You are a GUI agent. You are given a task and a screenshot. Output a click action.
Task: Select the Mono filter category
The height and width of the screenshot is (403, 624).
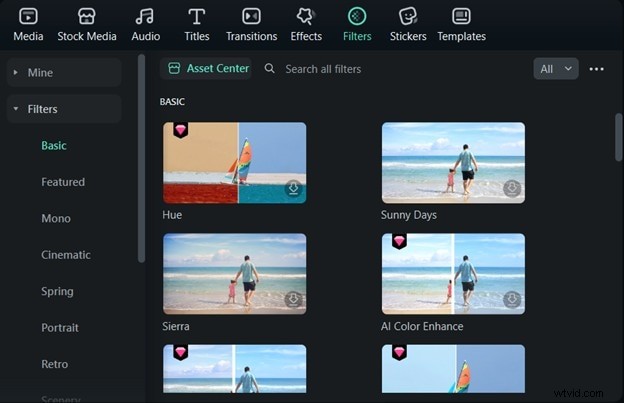[x=56, y=218]
